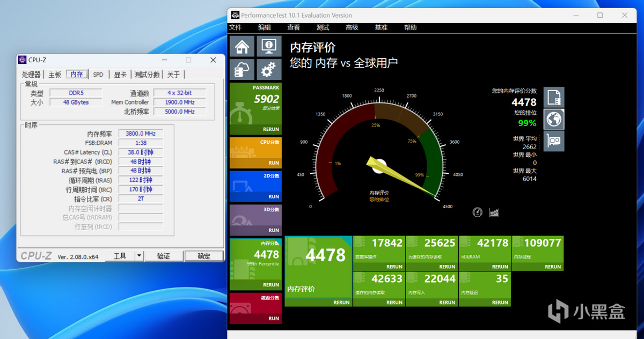The height and width of the screenshot is (339, 644).
Task: Close the CPU-Z window
Action: point(213,60)
